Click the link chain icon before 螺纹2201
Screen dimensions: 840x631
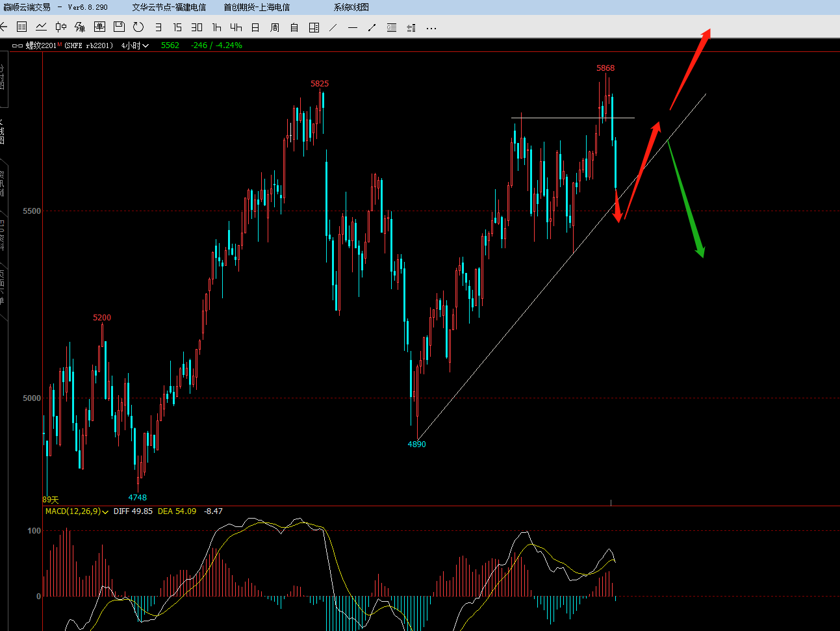(18, 45)
